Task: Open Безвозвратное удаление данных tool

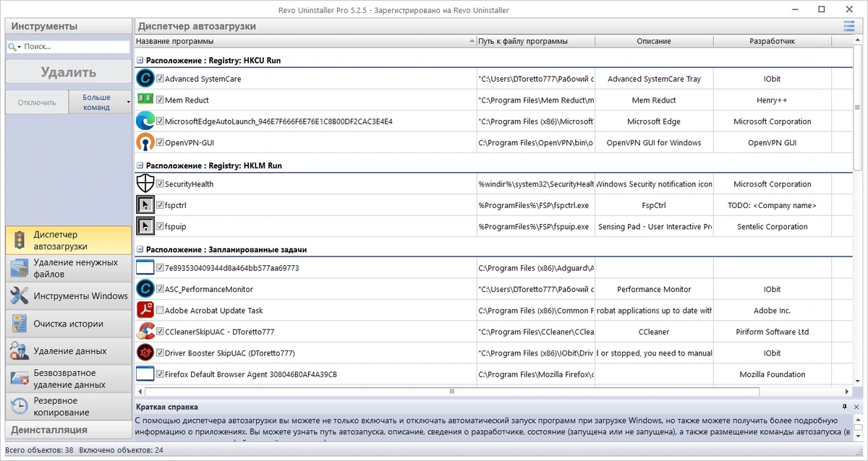Action: [69, 379]
